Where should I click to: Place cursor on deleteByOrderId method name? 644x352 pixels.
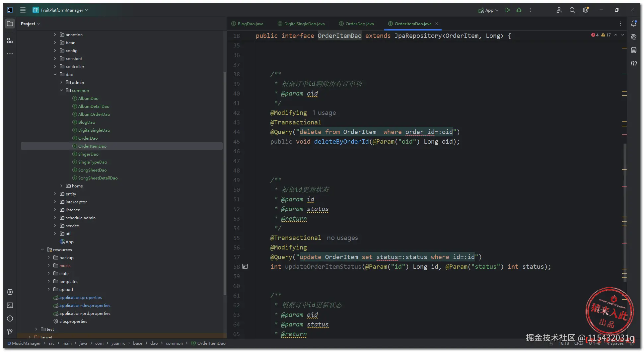[341, 142]
